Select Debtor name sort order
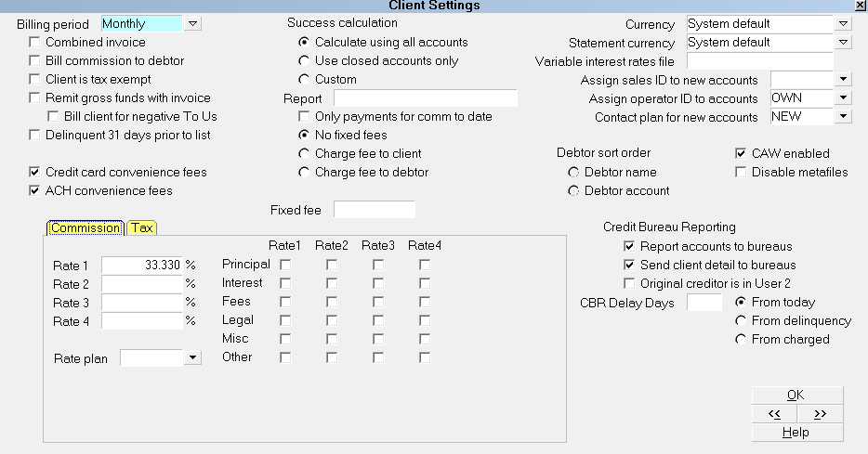Viewport: 868px width, 454px height. coord(573,173)
